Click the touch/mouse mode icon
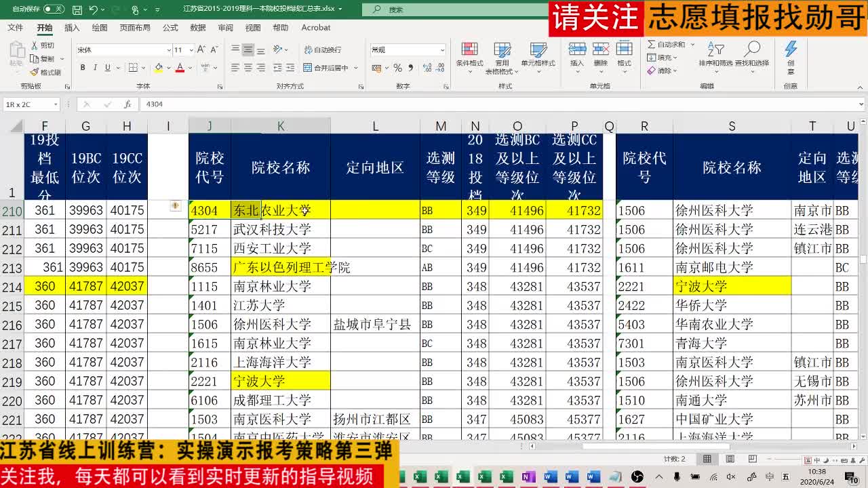 pos(136,9)
